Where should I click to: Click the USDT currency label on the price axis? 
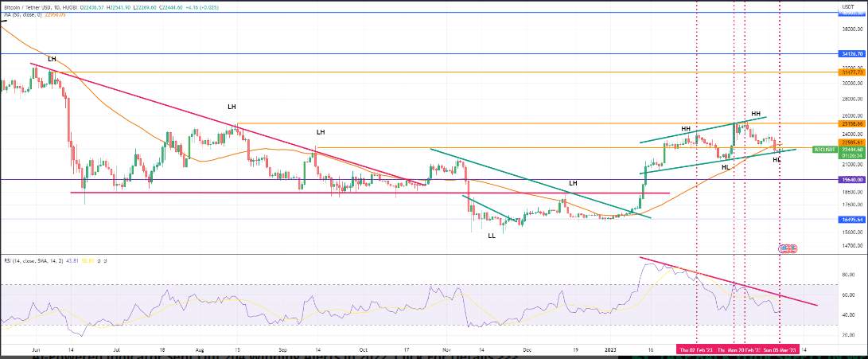click(x=847, y=6)
